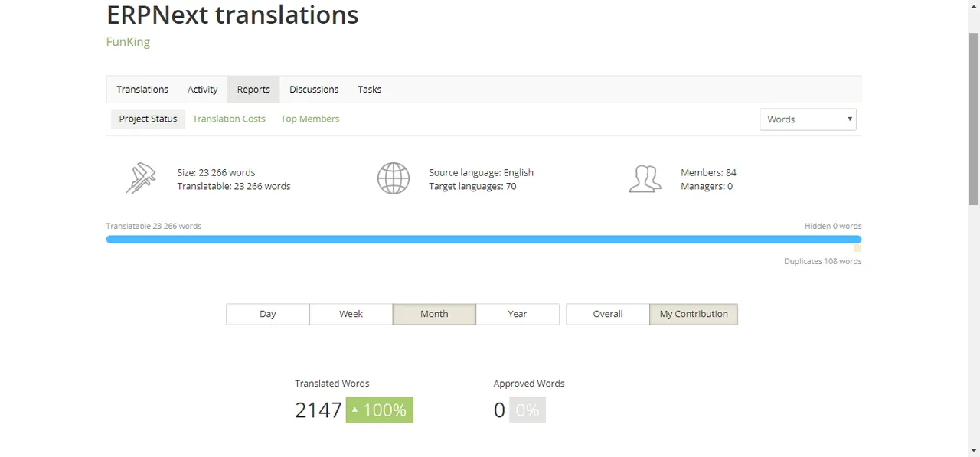Image resolution: width=980 pixels, height=457 pixels.
Task: Select the Project Status sub-tab
Action: [148, 119]
